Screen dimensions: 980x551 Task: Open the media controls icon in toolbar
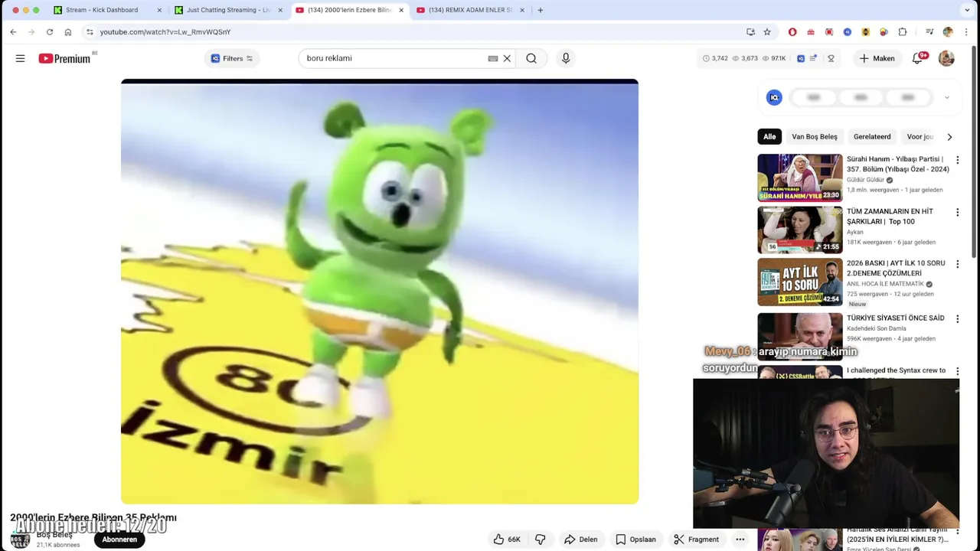pyautogui.click(x=929, y=32)
